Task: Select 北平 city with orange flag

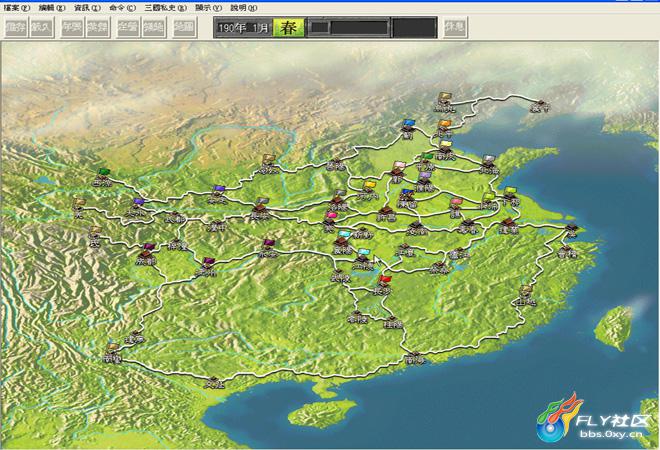Action: pos(444,129)
